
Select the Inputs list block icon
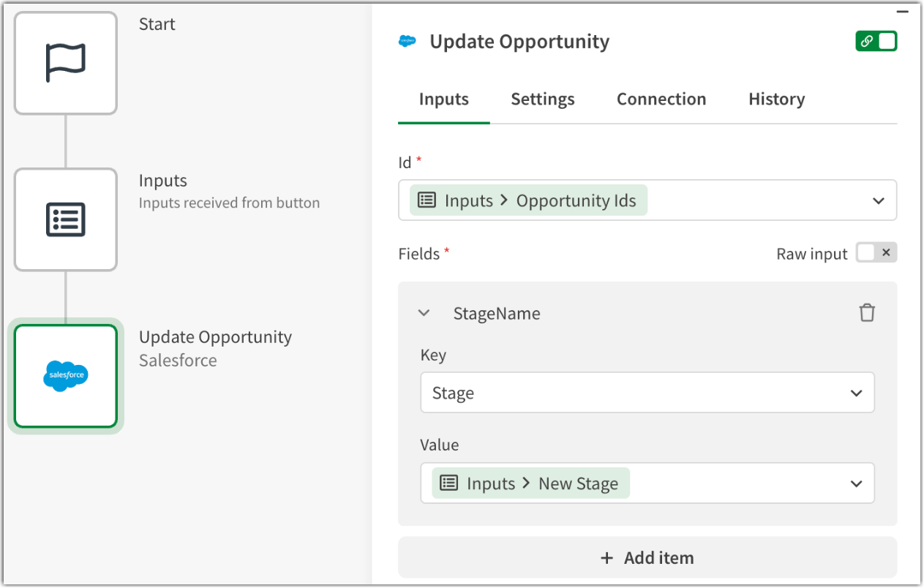66,219
